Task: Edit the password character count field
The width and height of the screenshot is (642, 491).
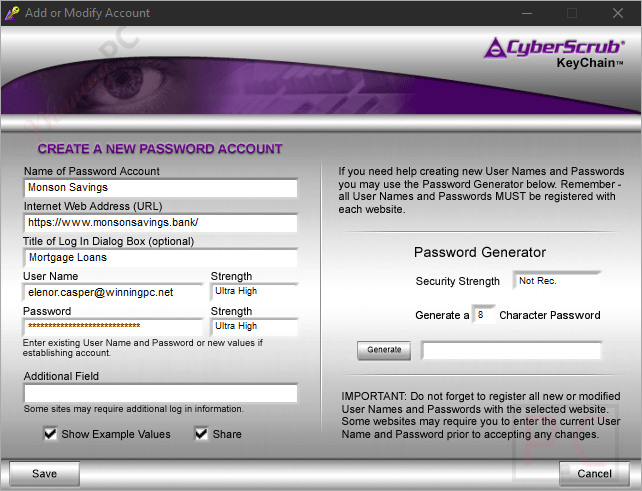Action: [x=483, y=315]
